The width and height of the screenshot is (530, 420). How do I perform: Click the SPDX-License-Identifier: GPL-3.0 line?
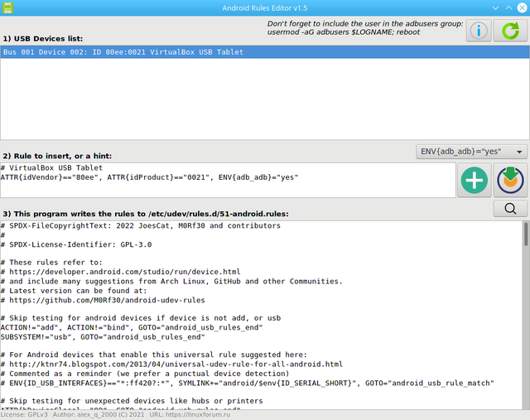[x=76, y=244]
